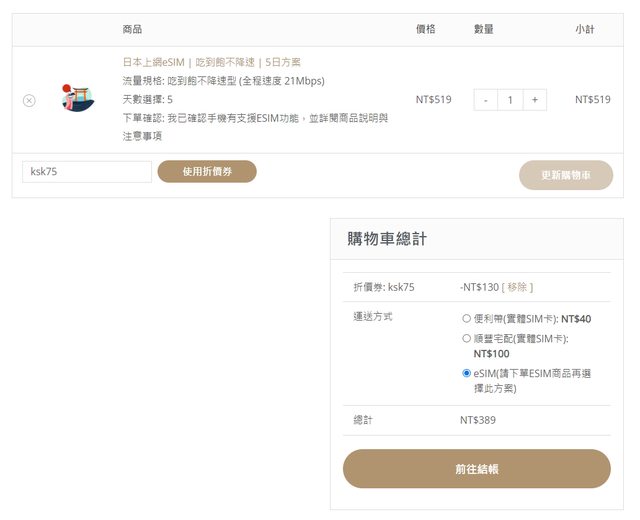Click the coupon code input field

click(x=87, y=172)
